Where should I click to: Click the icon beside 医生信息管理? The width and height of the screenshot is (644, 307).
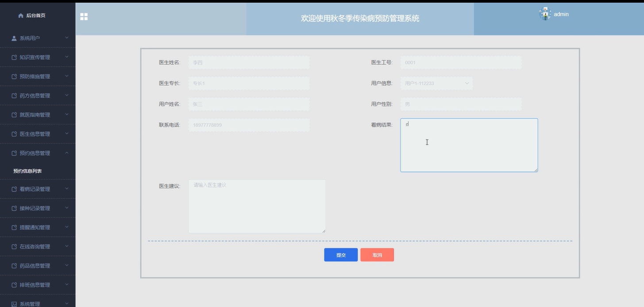[x=14, y=134]
